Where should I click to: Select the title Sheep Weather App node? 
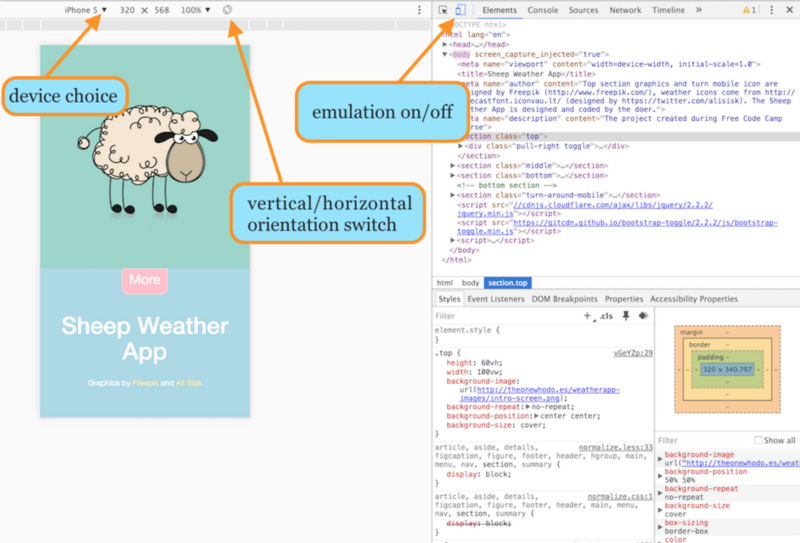coord(526,74)
